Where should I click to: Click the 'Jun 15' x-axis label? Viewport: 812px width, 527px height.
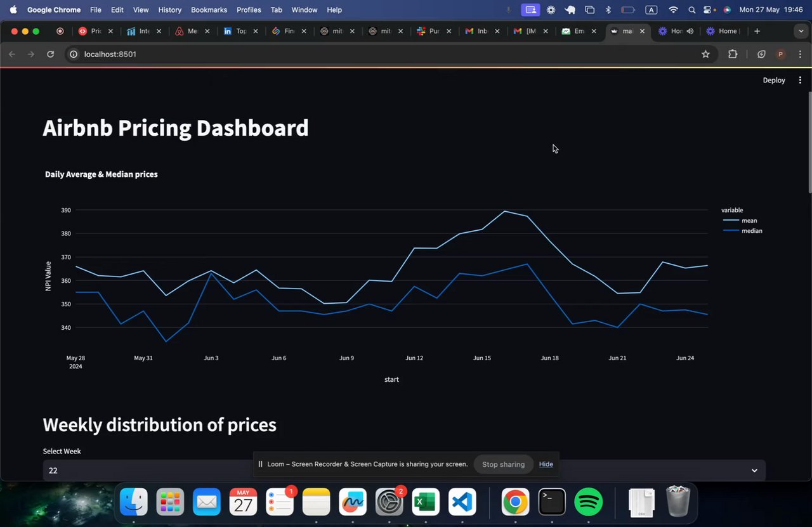[x=482, y=358]
